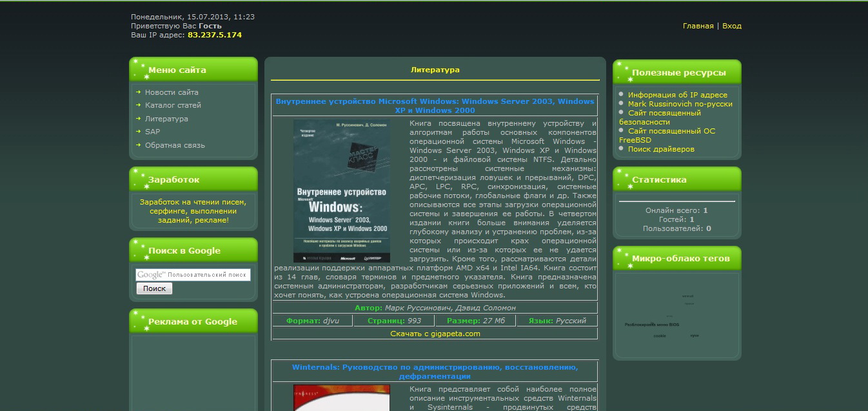The image size is (868, 411).
Task: Click the Windows book cover thumbnail
Action: (342, 191)
